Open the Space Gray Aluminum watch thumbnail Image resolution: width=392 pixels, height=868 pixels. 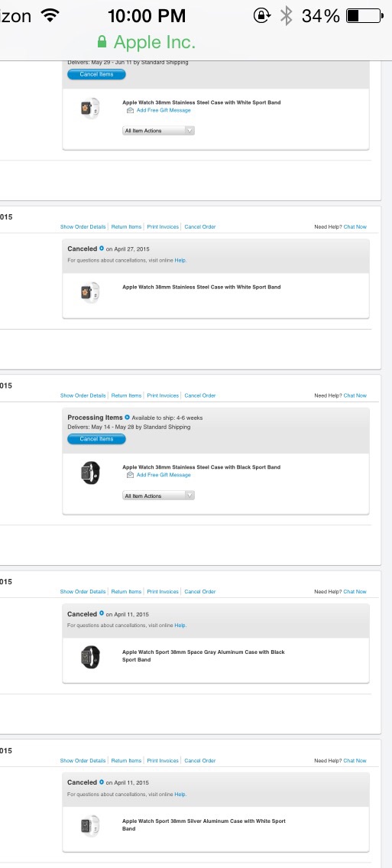click(x=90, y=656)
